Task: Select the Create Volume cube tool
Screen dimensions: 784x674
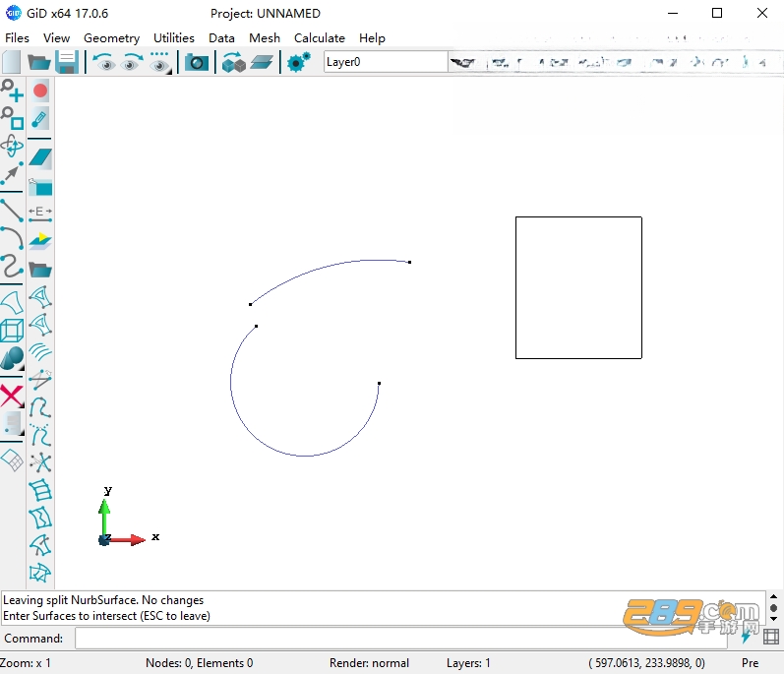Action: tap(12, 331)
